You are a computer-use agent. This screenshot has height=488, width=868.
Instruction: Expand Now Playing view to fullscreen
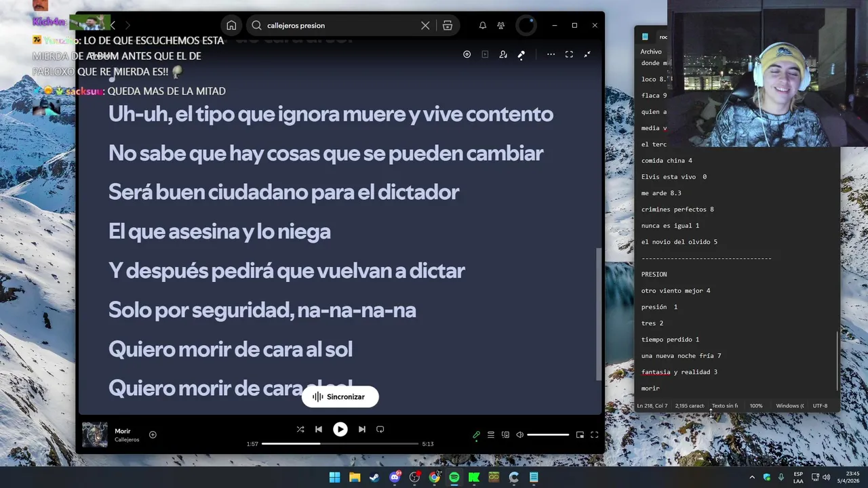tap(569, 54)
